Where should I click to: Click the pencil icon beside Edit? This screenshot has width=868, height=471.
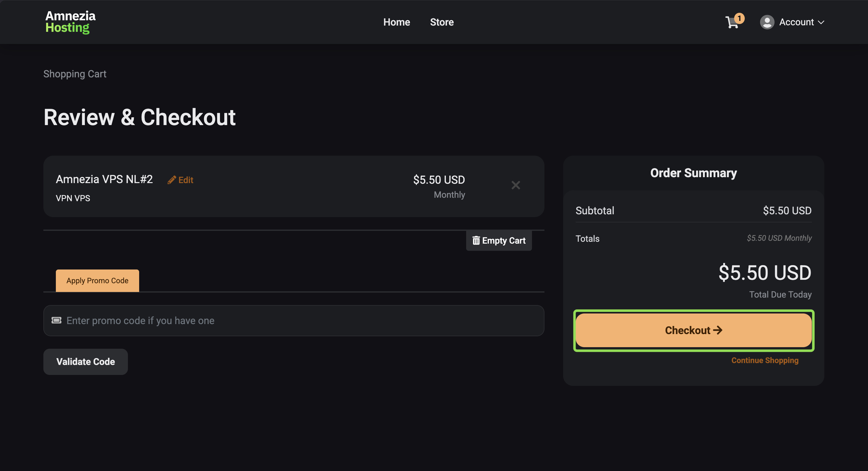[172, 180]
